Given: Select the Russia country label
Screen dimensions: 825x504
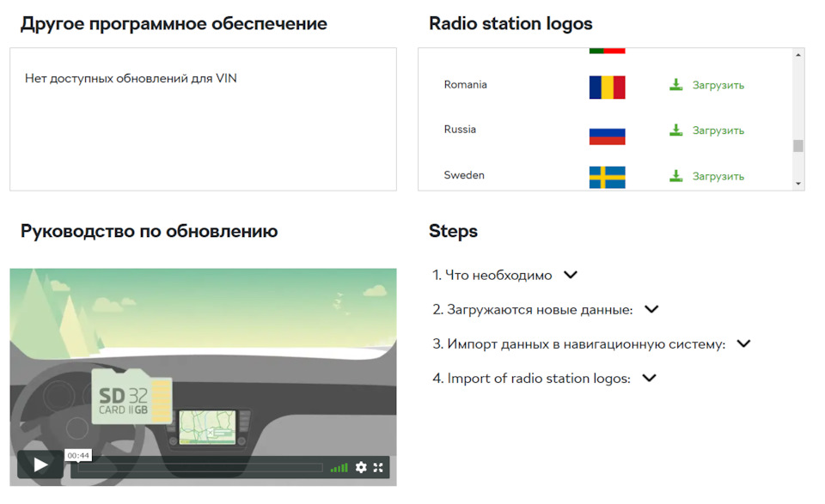Looking at the screenshot, I should pos(460,130).
